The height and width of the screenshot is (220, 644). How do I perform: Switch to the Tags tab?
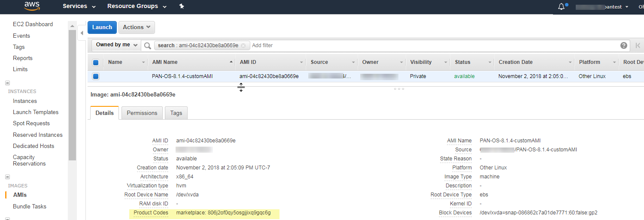(x=176, y=113)
